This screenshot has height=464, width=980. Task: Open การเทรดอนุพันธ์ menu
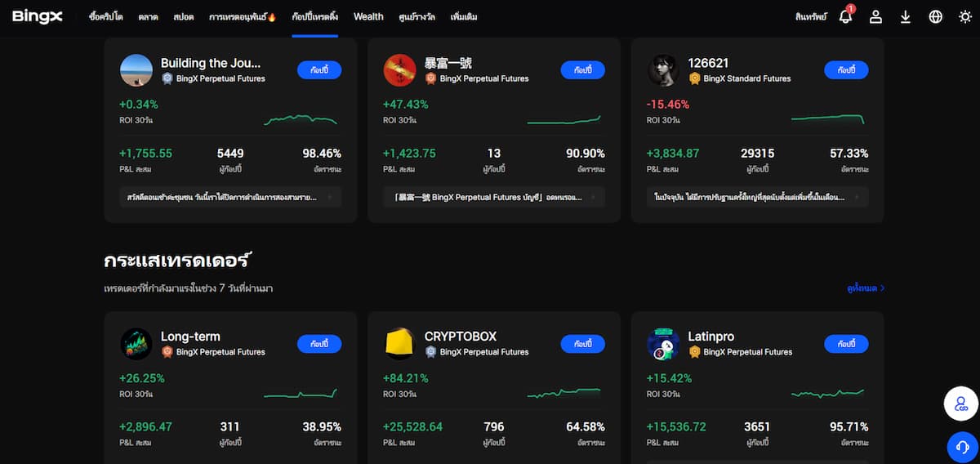click(243, 16)
